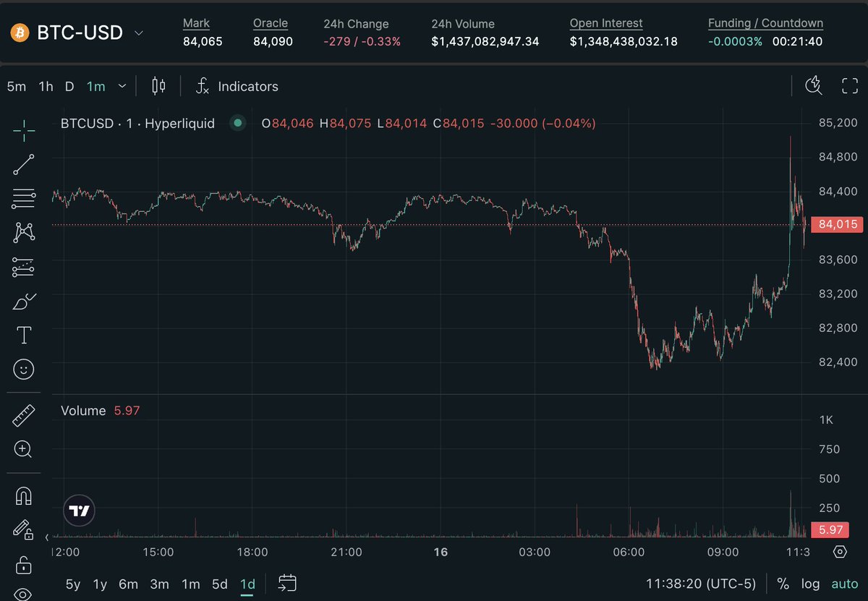The height and width of the screenshot is (601, 868).
Task: Click the funding rate -0.0003%
Action: (735, 41)
